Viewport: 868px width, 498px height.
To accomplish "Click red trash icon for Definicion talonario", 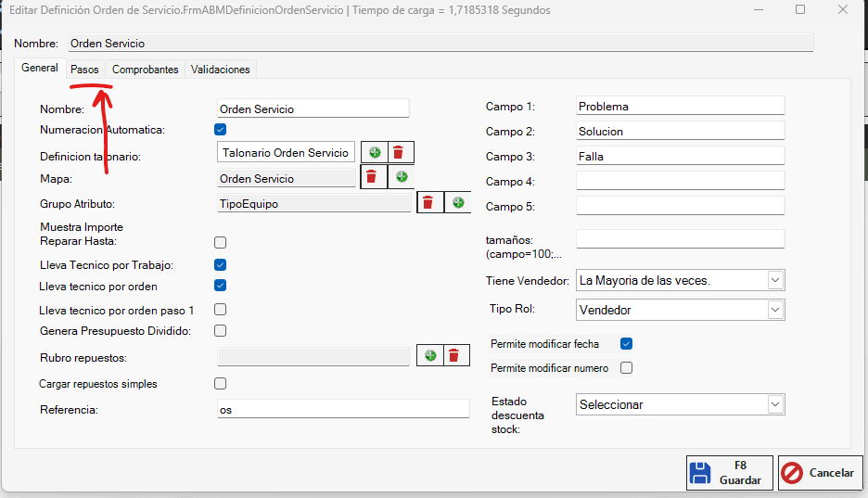I will click(399, 153).
